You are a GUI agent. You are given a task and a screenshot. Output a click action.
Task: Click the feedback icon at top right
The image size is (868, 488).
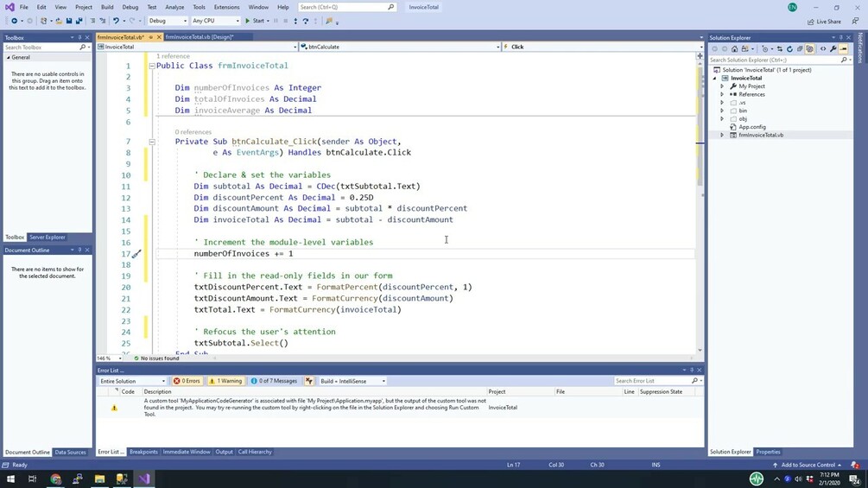pyautogui.click(x=855, y=21)
